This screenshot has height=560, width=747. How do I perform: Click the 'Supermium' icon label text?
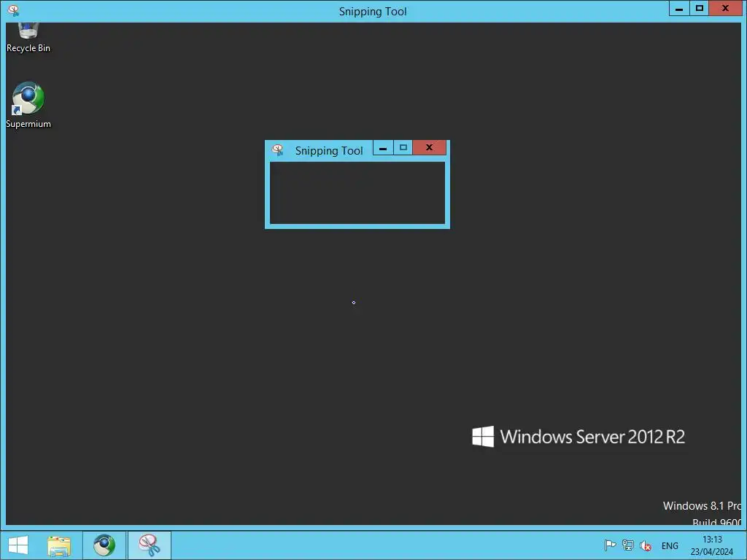click(x=28, y=124)
